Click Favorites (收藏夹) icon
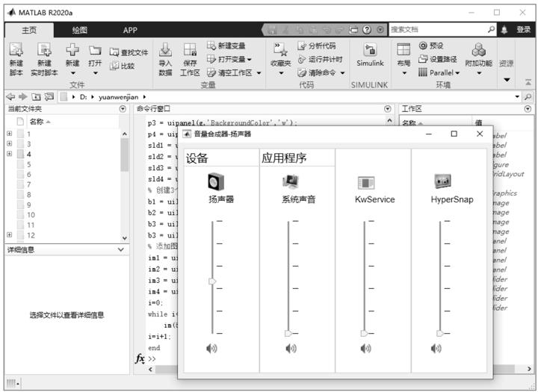538x392 pixels. 280,50
